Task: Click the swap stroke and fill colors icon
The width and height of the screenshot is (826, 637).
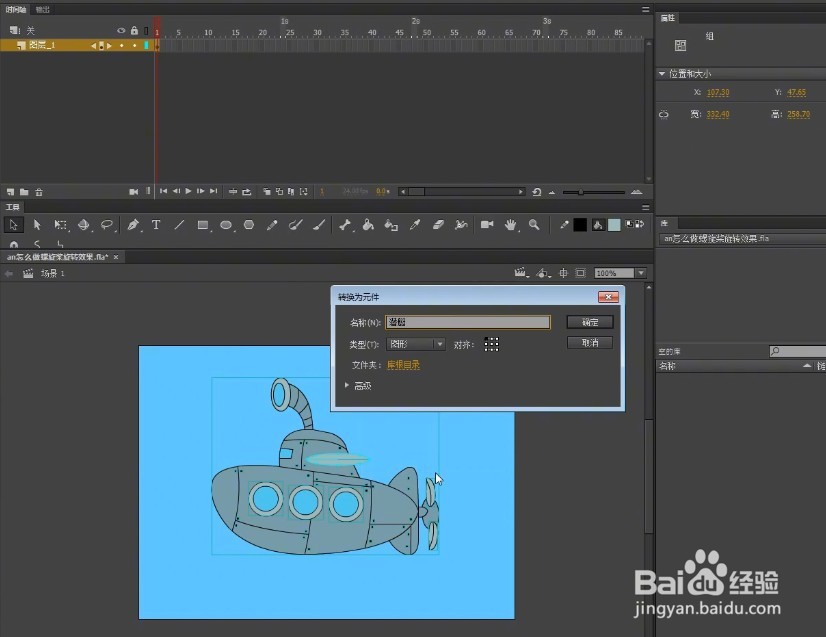Action: [639, 224]
